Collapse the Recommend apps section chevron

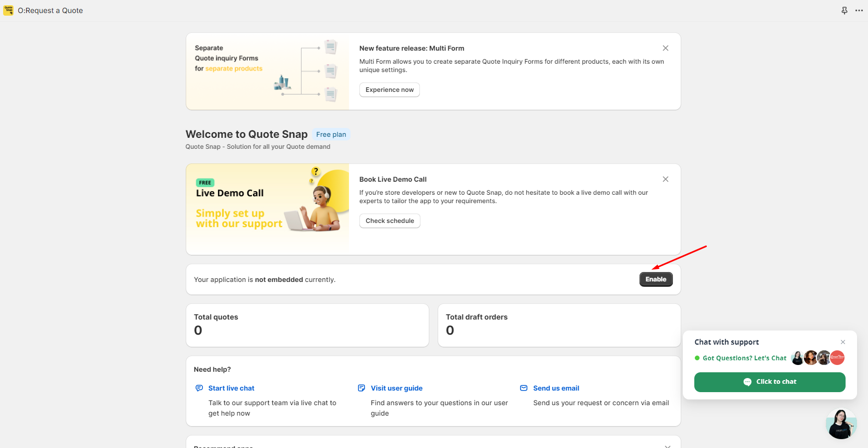667,445
